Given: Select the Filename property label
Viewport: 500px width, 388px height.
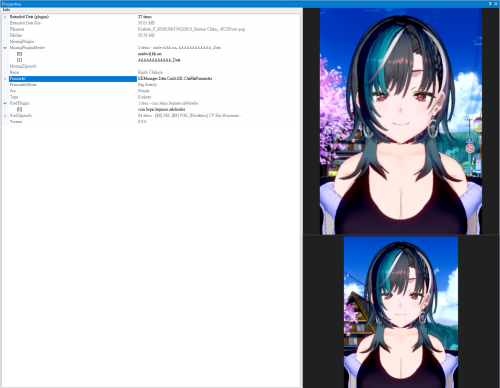Looking at the screenshot, I should pos(17,29).
